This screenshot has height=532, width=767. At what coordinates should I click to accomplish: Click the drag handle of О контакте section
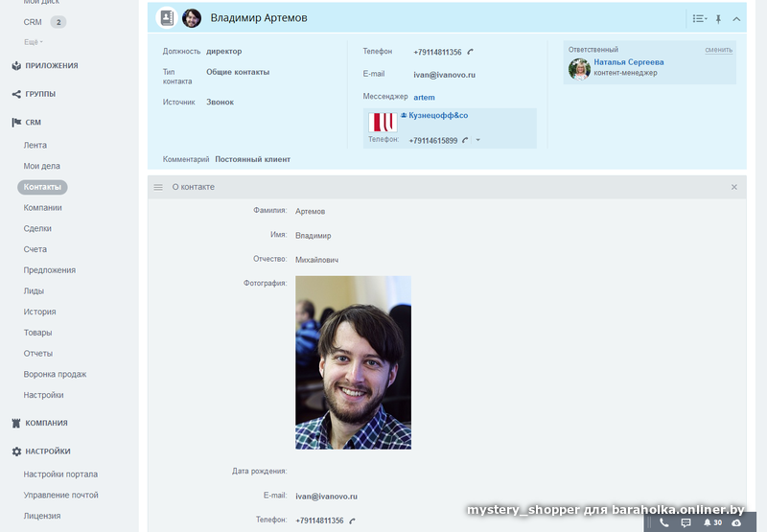pos(158,187)
